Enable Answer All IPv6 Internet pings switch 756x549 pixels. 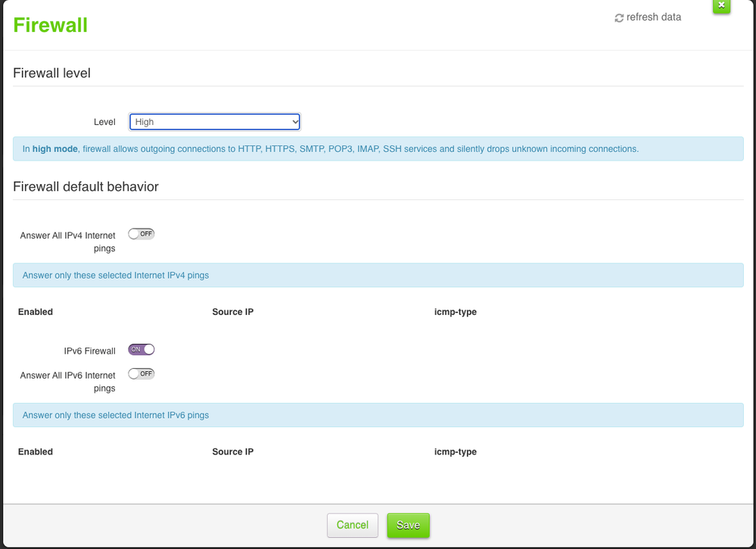[x=142, y=373]
